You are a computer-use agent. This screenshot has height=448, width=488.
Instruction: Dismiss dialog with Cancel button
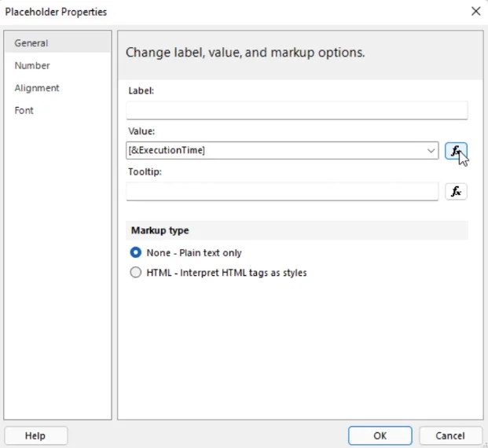pyautogui.click(x=450, y=435)
